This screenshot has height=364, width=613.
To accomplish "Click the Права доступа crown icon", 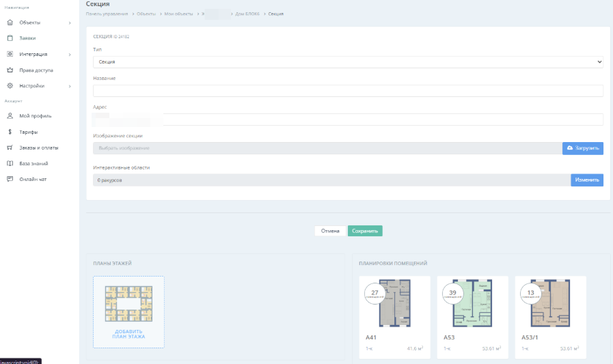I will (10, 70).
